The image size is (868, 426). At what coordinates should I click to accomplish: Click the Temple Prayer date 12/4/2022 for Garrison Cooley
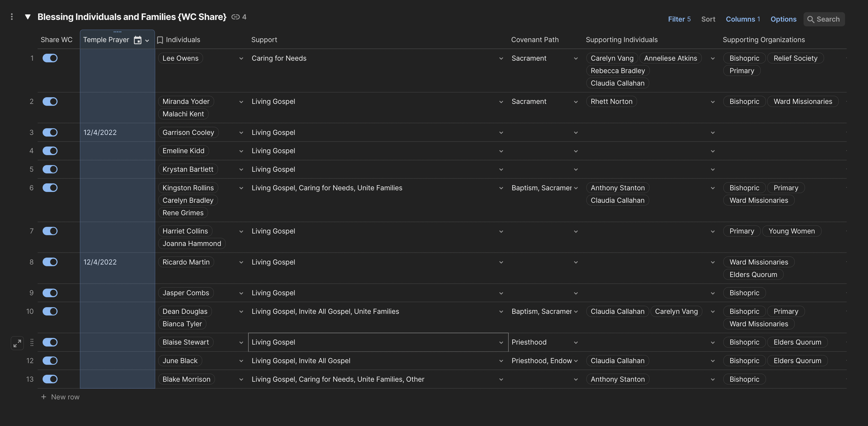[100, 133]
